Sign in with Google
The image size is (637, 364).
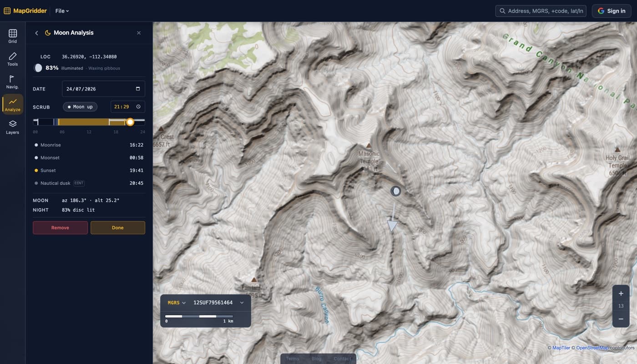pos(612,11)
